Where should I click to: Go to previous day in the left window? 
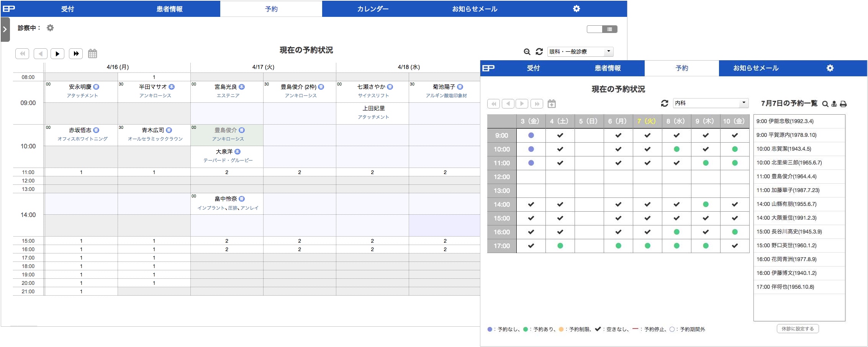point(41,54)
